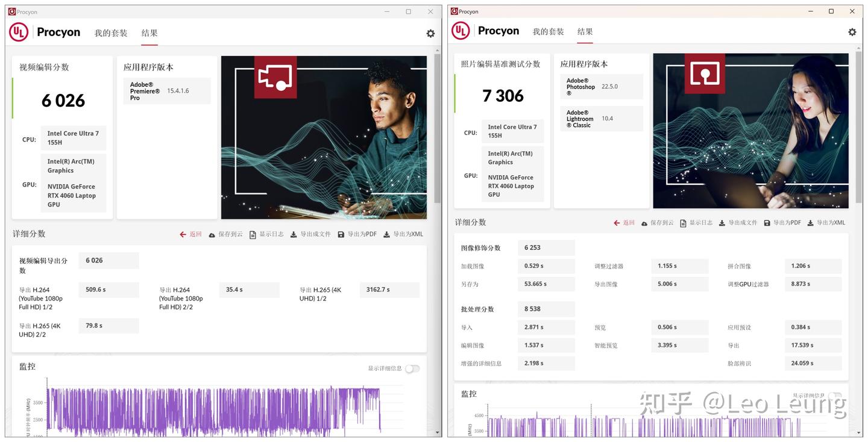Open the settings gear in the photo editing window
The height and width of the screenshot is (442, 868).
(x=852, y=32)
